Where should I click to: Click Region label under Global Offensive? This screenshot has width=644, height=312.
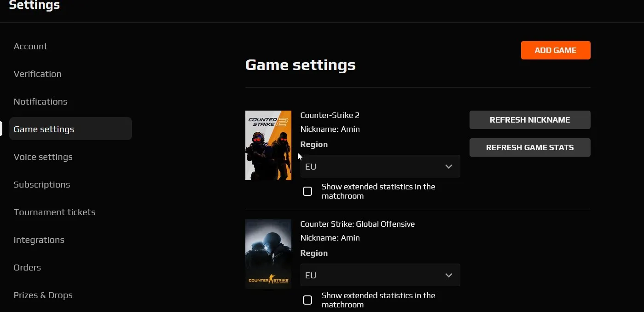coord(314,253)
